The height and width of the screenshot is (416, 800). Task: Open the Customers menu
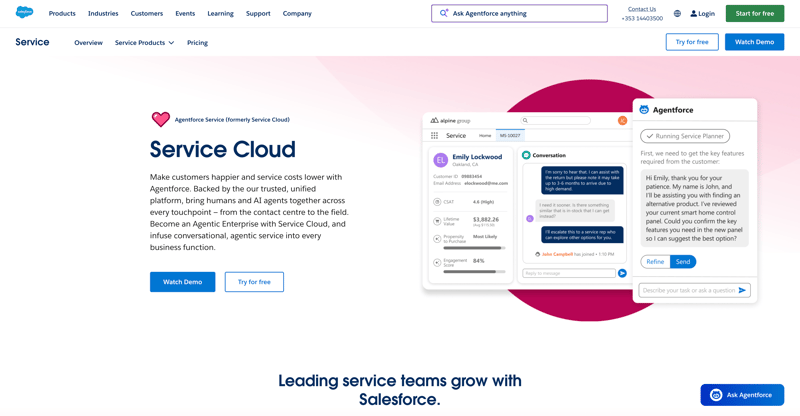pyautogui.click(x=147, y=14)
